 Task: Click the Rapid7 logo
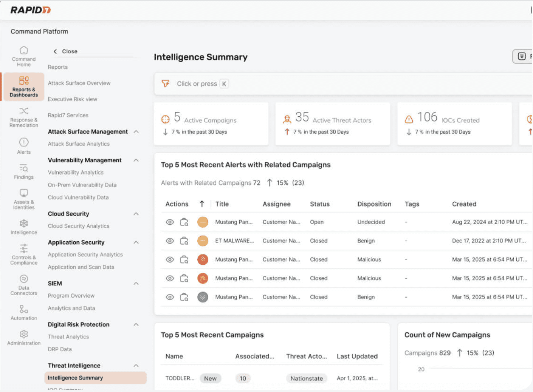pyautogui.click(x=31, y=10)
